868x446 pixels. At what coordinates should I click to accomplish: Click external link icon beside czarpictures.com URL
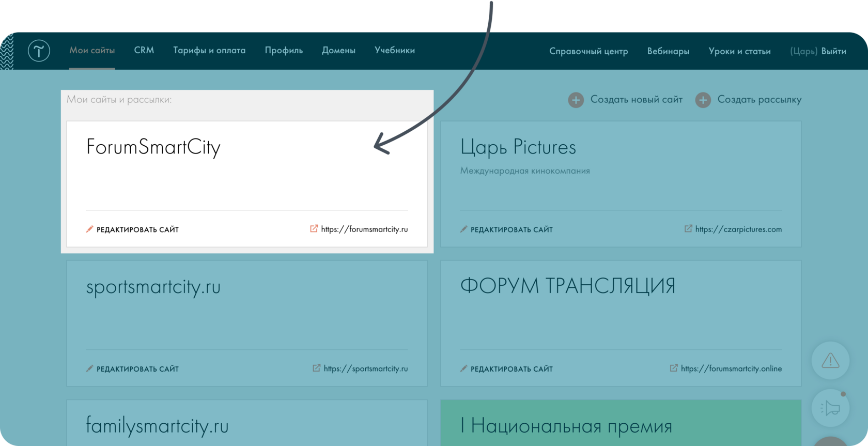point(688,228)
